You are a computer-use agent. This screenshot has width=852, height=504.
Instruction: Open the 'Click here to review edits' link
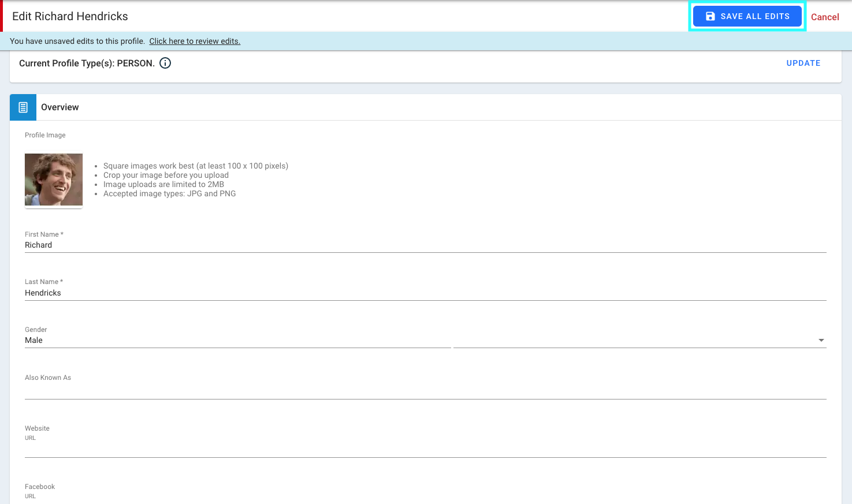(195, 41)
